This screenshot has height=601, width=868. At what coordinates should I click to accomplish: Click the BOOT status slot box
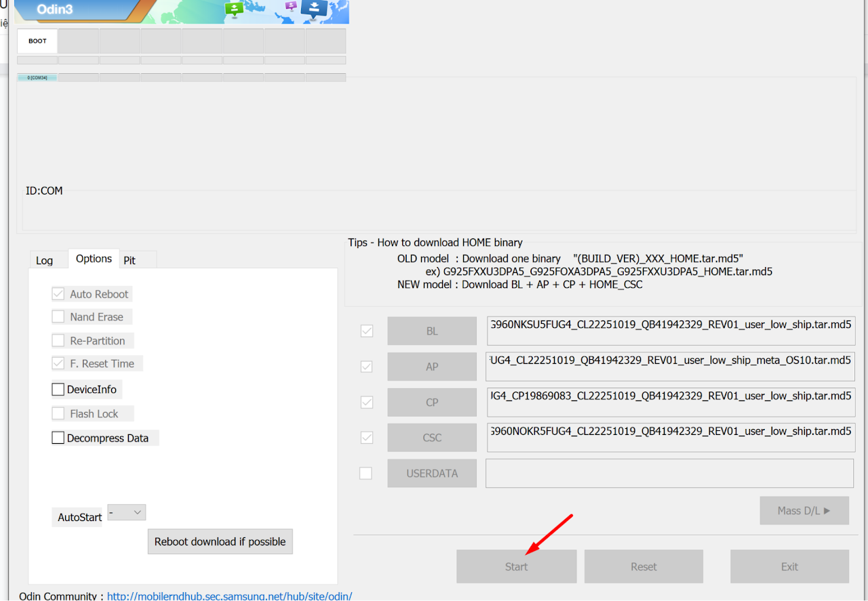coord(37,41)
